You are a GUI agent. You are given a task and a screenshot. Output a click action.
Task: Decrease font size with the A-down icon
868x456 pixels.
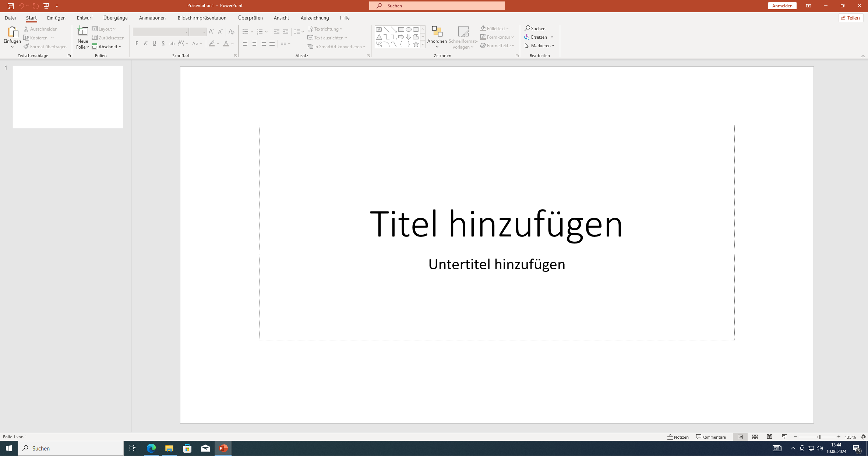click(220, 32)
